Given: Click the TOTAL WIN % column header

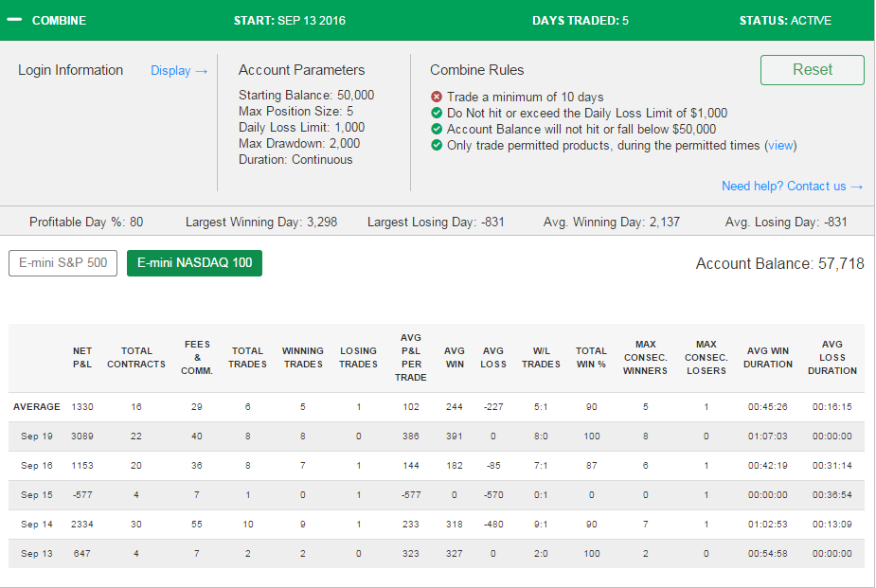Looking at the screenshot, I should click(591, 357).
